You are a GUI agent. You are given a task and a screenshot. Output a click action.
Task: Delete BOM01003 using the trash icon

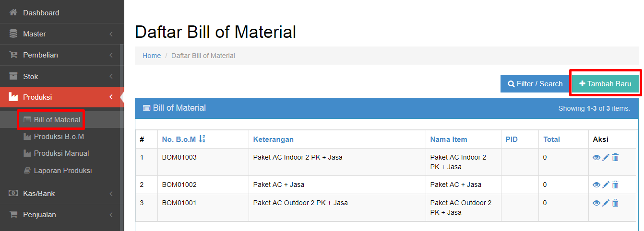click(615, 157)
